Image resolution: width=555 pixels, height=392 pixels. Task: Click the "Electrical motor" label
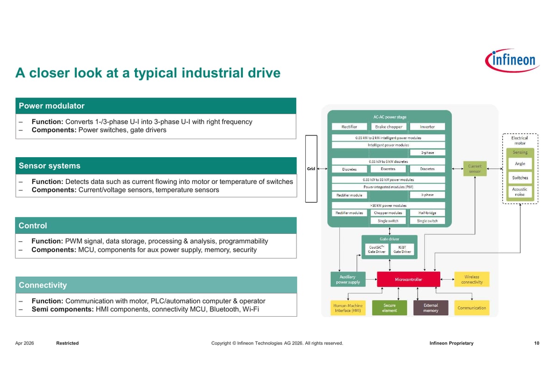point(520,141)
